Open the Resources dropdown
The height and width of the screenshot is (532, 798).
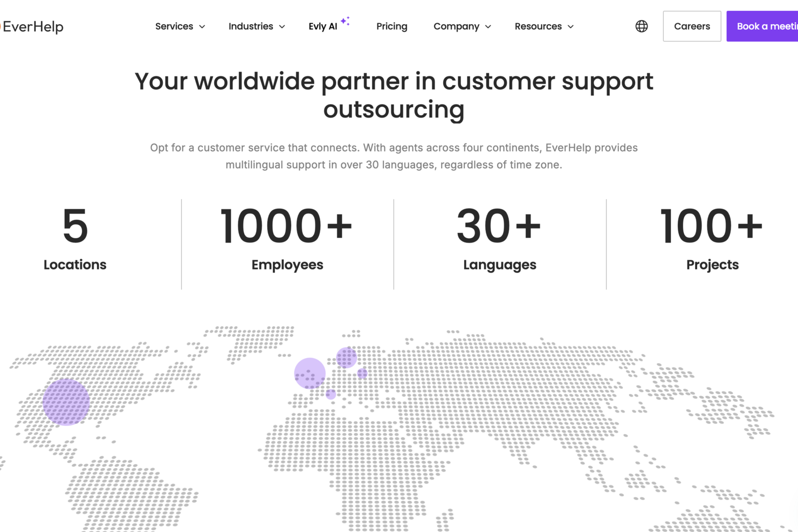[544, 26]
